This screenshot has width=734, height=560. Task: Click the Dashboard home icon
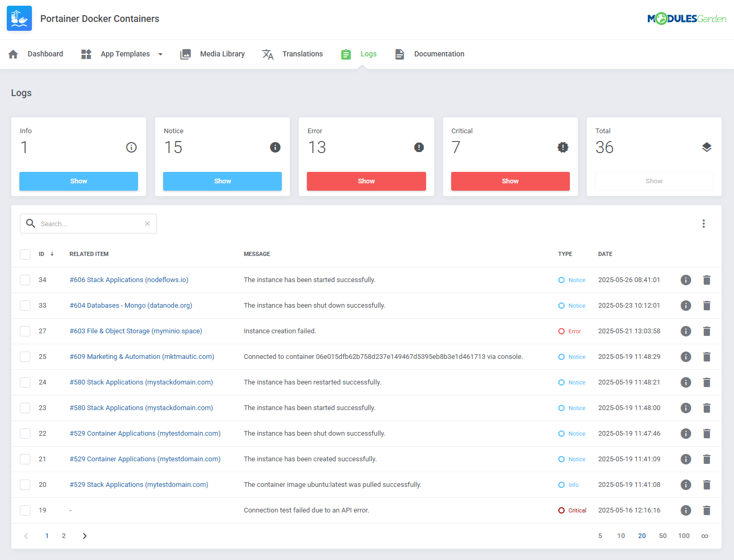(x=14, y=54)
